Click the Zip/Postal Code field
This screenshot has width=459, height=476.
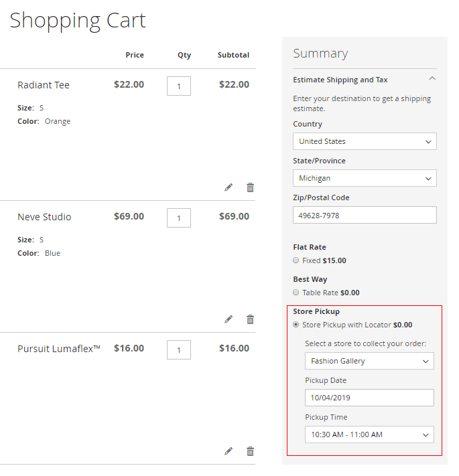(x=365, y=215)
